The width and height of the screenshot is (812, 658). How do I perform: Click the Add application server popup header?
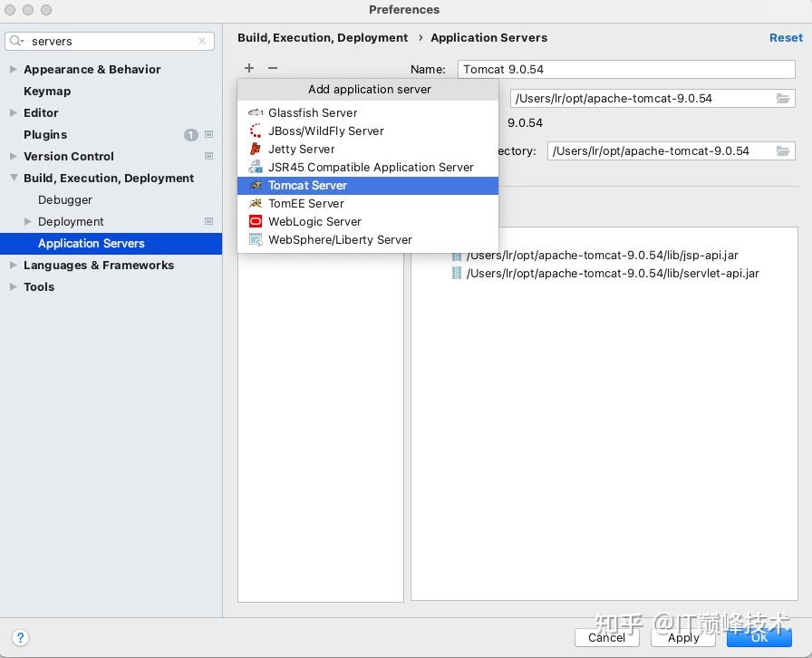click(369, 89)
